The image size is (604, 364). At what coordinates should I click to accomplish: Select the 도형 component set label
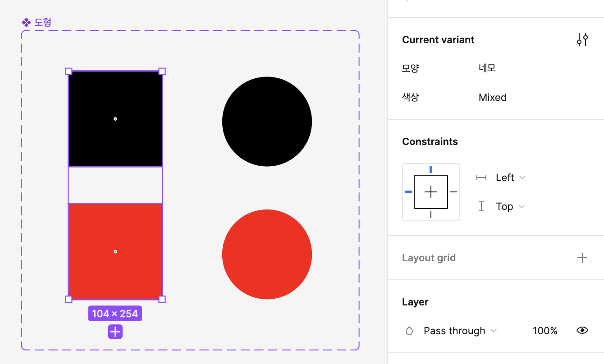[43, 22]
